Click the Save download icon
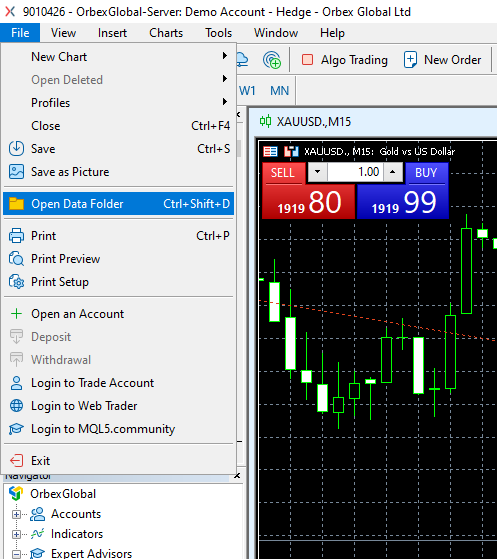 coord(16,149)
